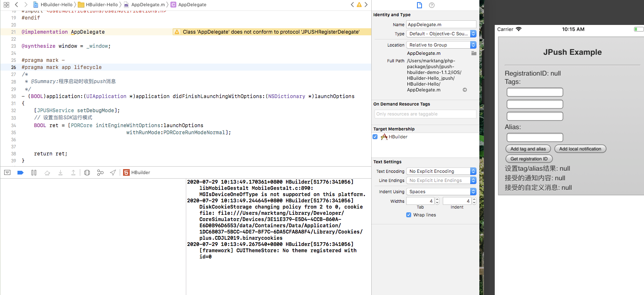
Task: Click the yellow warning icon in jump bar
Action: pos(359,5)
